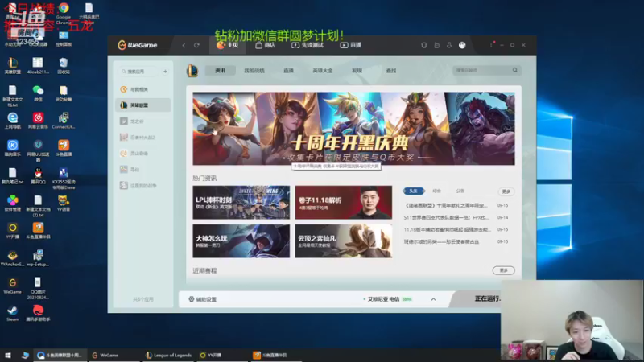644x362 pixels.
Task: Open the 网易云音乐 desktop icon
Action: (x=38, y=121)
